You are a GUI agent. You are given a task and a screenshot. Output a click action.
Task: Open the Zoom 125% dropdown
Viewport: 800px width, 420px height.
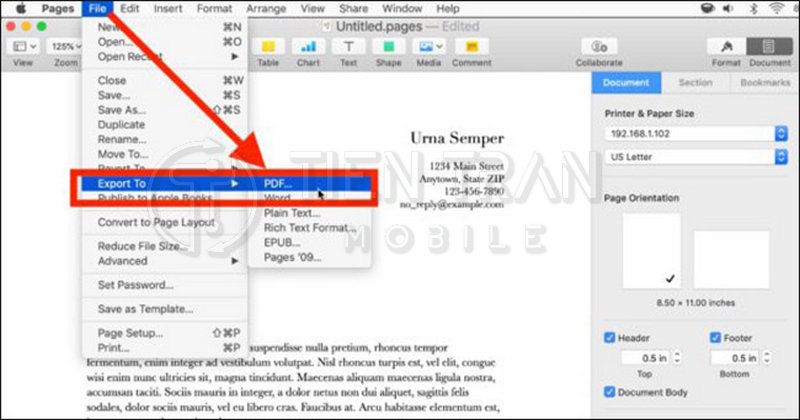click(x=66, y=46)
